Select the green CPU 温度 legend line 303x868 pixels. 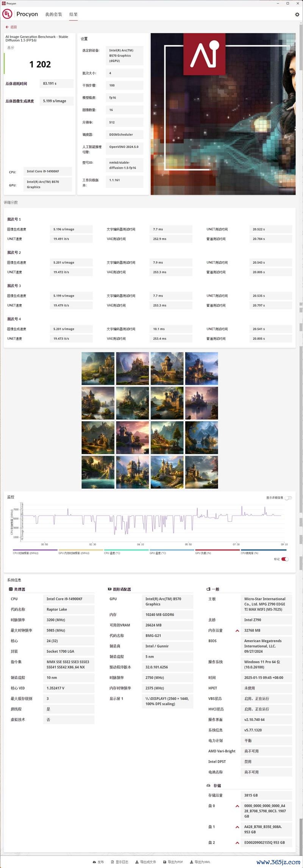126,550
